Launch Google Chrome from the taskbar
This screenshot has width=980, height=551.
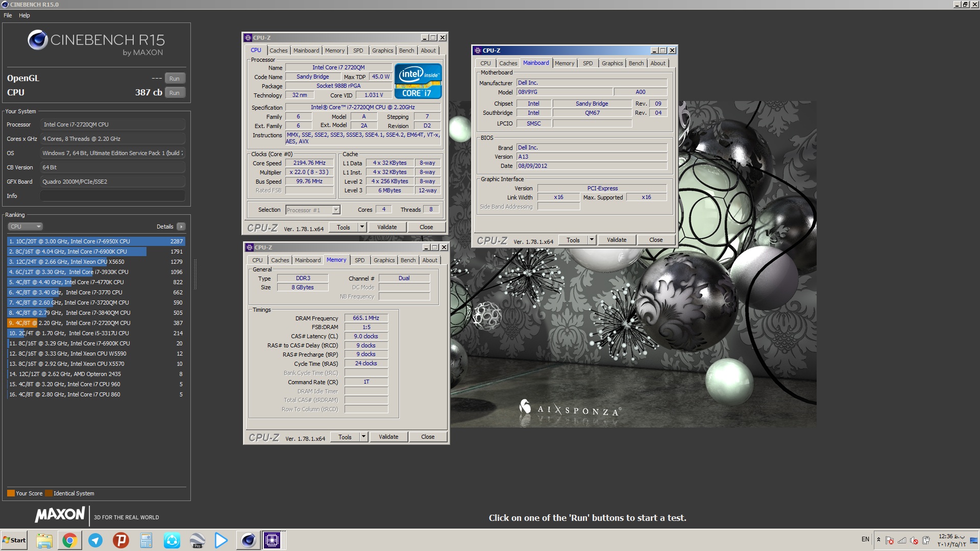click(70, 540)
